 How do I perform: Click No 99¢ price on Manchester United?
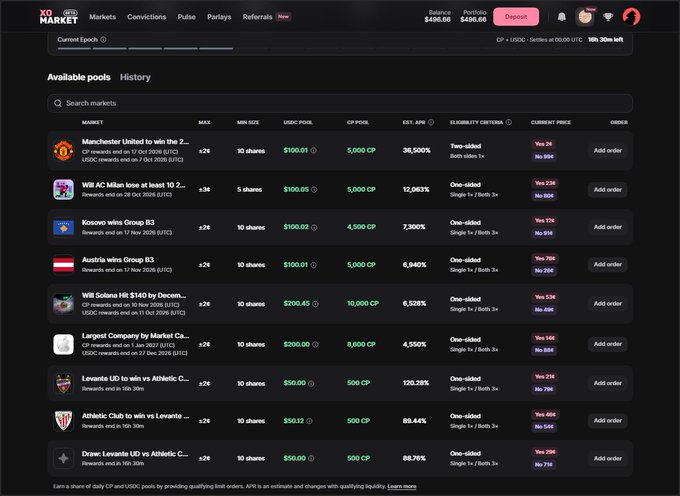tap(544, 157)
